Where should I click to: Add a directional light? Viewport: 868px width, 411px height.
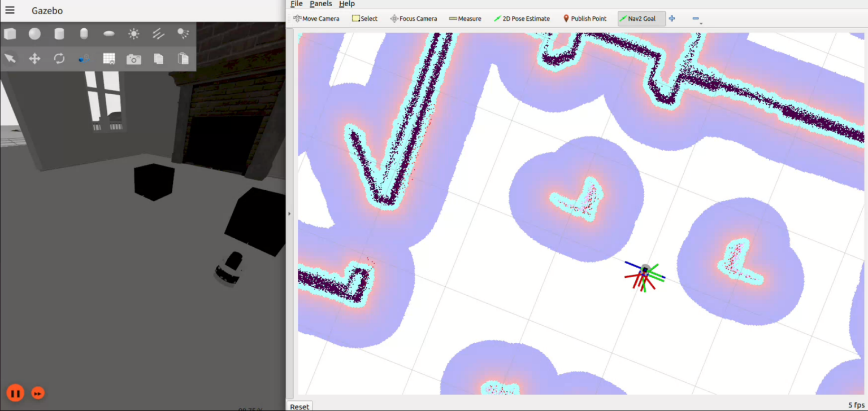(158, 34)
